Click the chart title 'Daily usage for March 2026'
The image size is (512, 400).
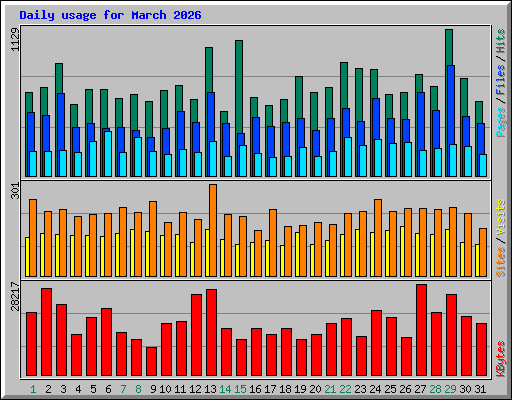point(110,15)
